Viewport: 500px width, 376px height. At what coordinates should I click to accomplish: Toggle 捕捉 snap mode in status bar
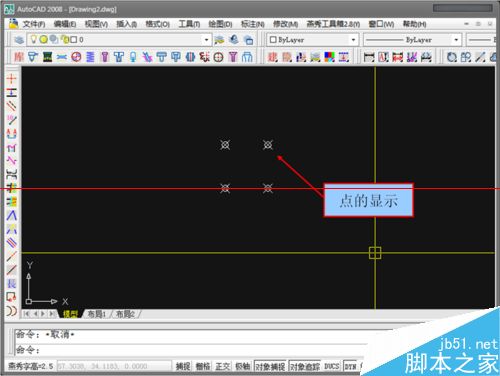pyautogui.click(x=183, y=366)
